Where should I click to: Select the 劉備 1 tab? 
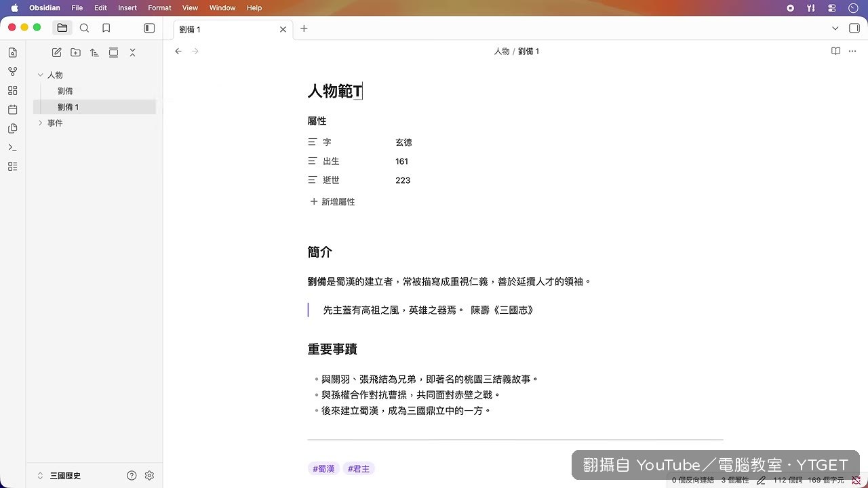pos(233,29)
